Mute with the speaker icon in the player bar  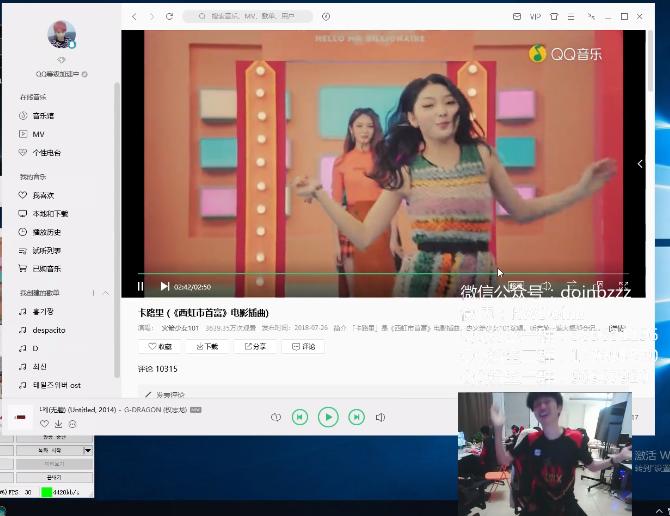coord(380,417)
